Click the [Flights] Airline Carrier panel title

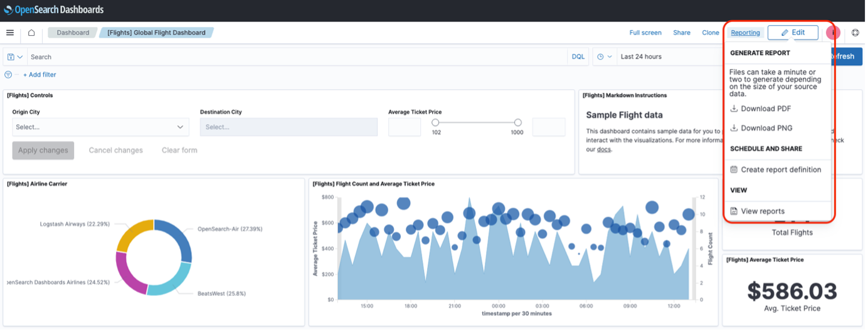pyautogui.click(x=37, y=184)
